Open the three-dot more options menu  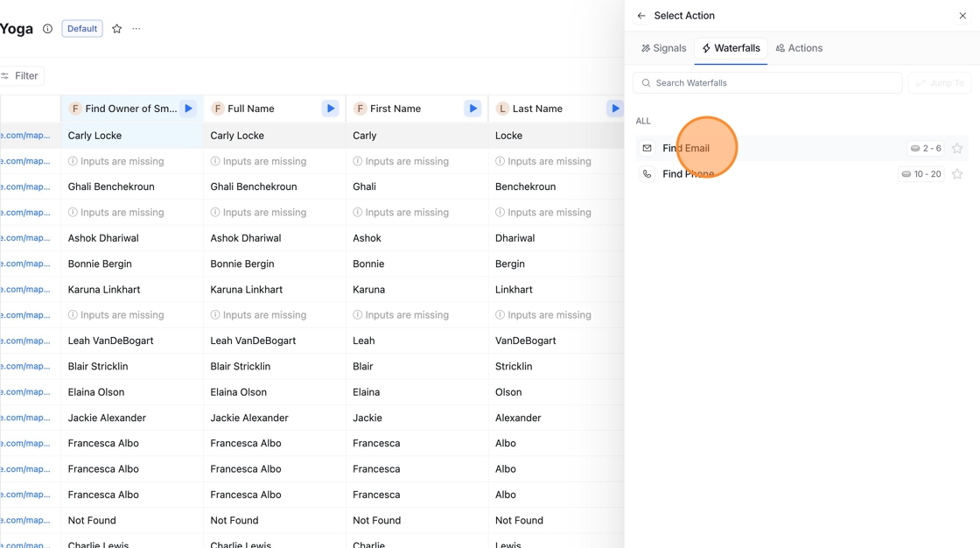point(136,29)
